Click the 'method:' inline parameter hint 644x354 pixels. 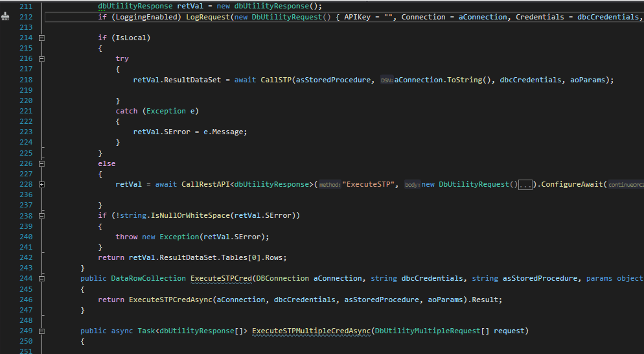coord(329,185)
